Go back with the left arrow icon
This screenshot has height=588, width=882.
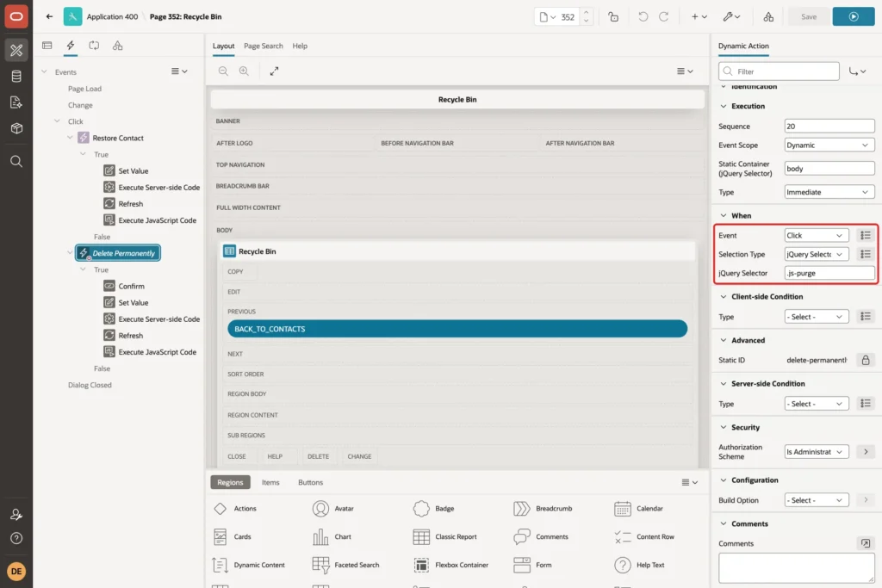pos(49,16)
